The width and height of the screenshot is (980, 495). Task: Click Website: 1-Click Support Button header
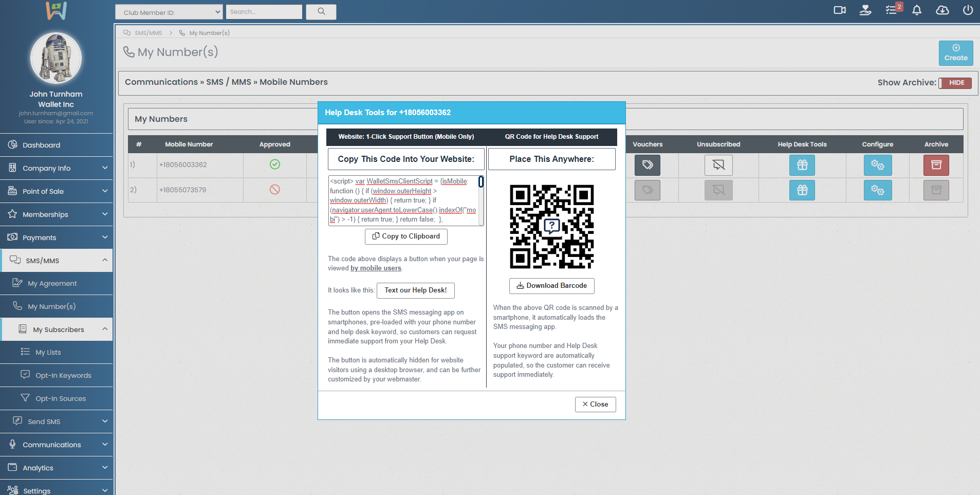(406, 137)
